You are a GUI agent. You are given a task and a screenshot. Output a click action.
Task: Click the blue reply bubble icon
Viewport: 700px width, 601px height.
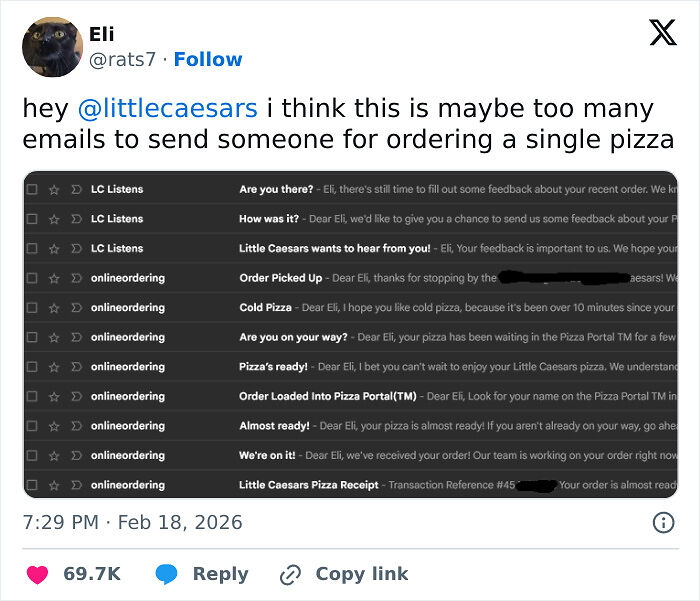click(167, 574)
